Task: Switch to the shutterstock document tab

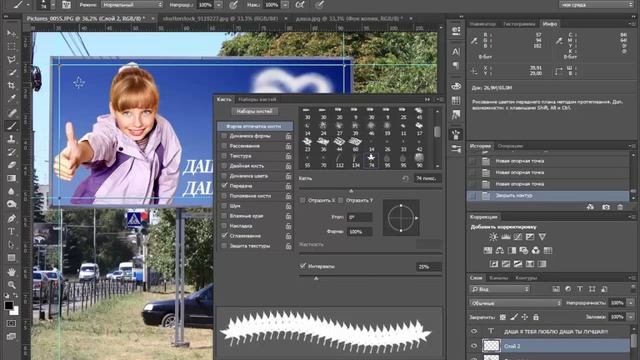Action: click(x=220, y=18)
